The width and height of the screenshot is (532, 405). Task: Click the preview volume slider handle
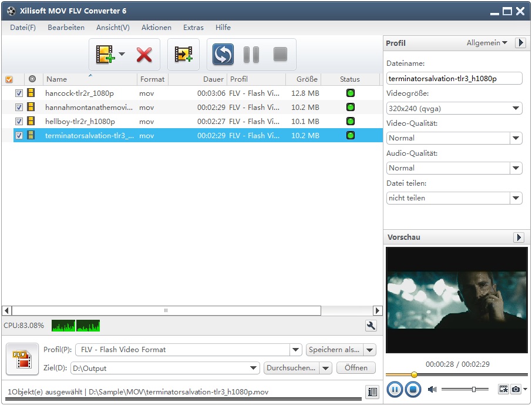click(474, 389)
